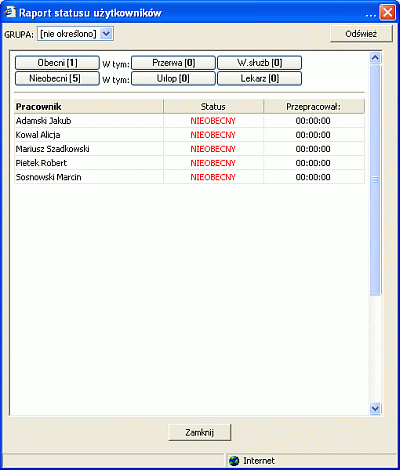Click the Zamknij button
Image resolution: width=400 pixels, height=470 pixels.
(x=200, y=432)
